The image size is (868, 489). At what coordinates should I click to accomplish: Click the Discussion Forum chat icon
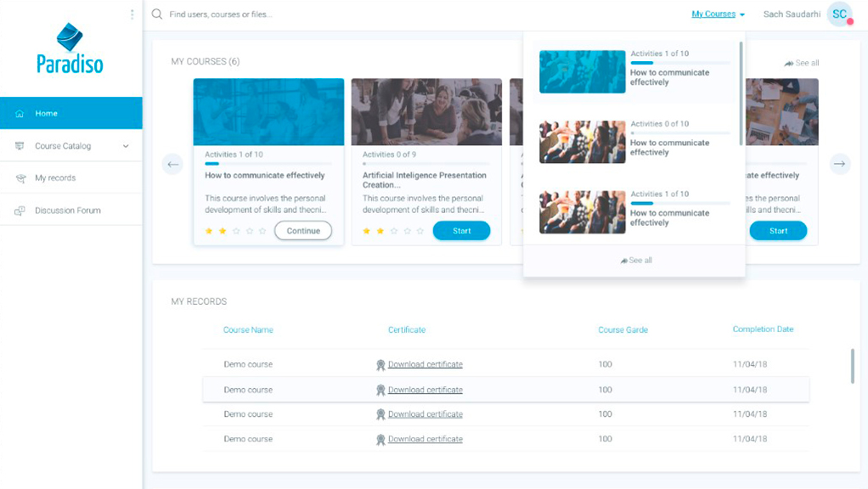[x=20, y=211]
